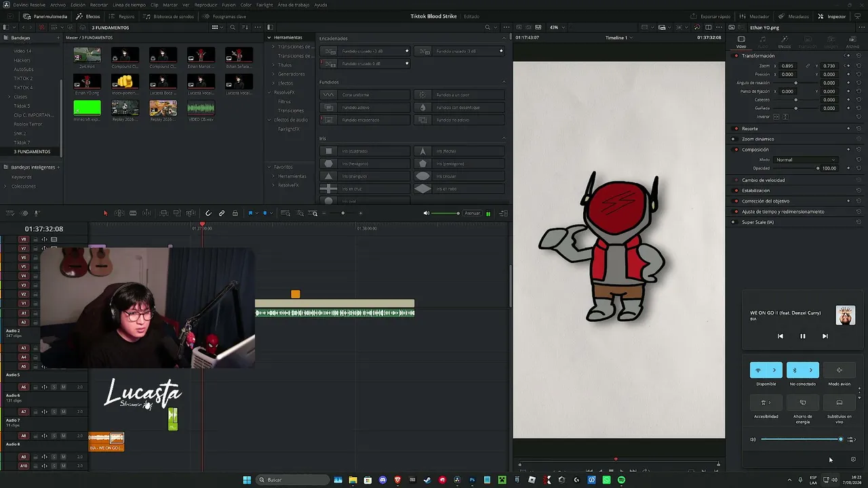
Task: Open Spotify from the Windows taskbar
Action: click(x=621, y=480)
